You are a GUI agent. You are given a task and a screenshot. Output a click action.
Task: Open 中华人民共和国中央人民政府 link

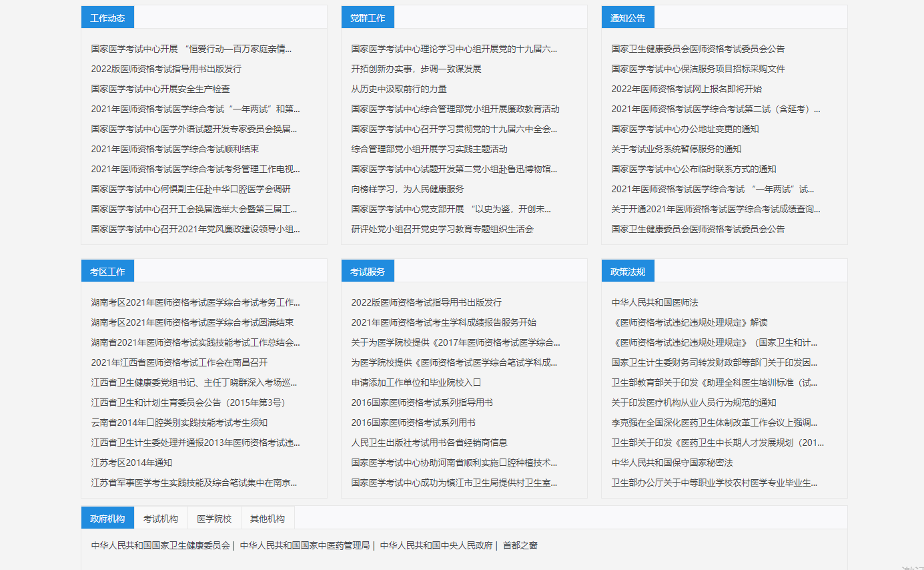(436, 545)
